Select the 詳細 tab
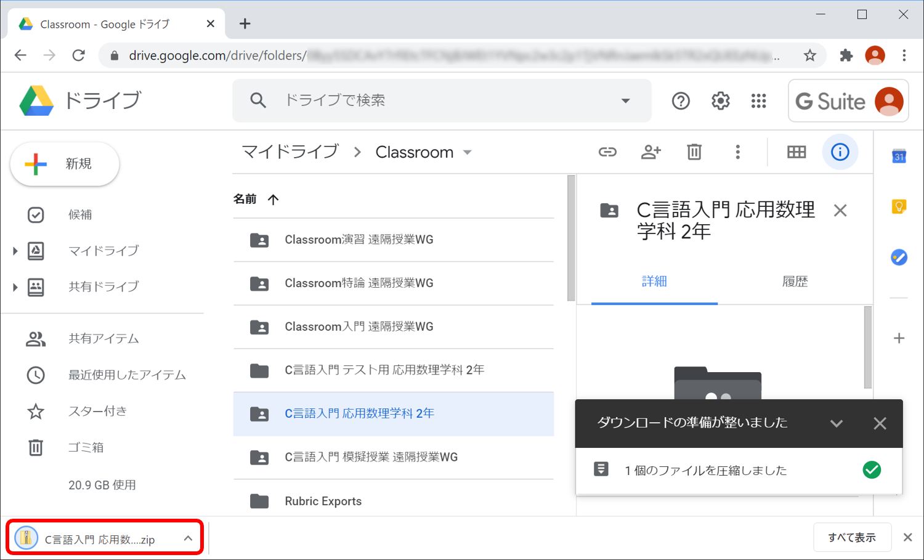 pos(654,282)
